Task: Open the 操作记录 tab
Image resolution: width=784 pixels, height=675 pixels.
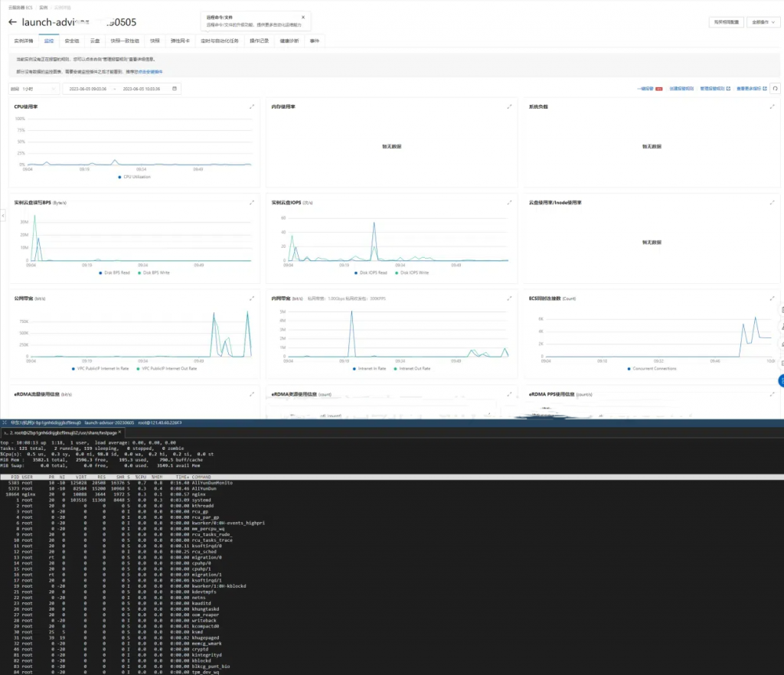Action: tap(259, 41)
